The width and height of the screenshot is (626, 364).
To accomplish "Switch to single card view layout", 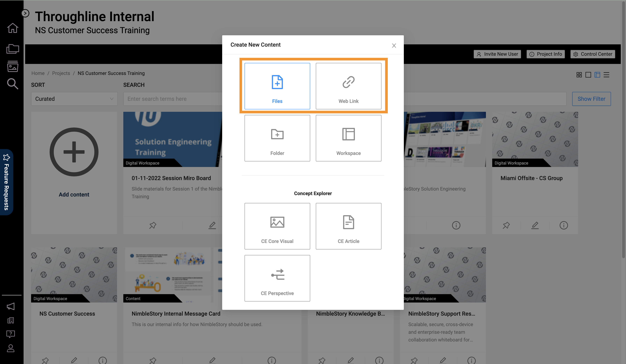I will [x=588, y=75].
